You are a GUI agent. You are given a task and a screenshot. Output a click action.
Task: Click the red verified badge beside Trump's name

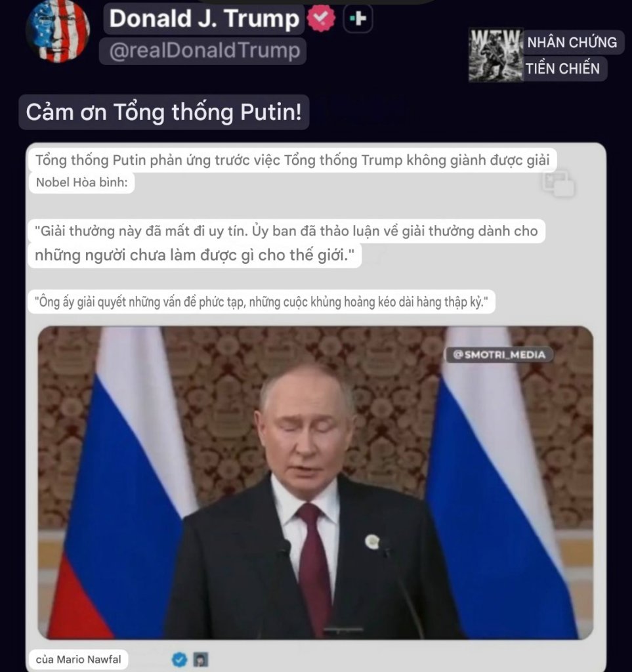click(x=321, y=18)
